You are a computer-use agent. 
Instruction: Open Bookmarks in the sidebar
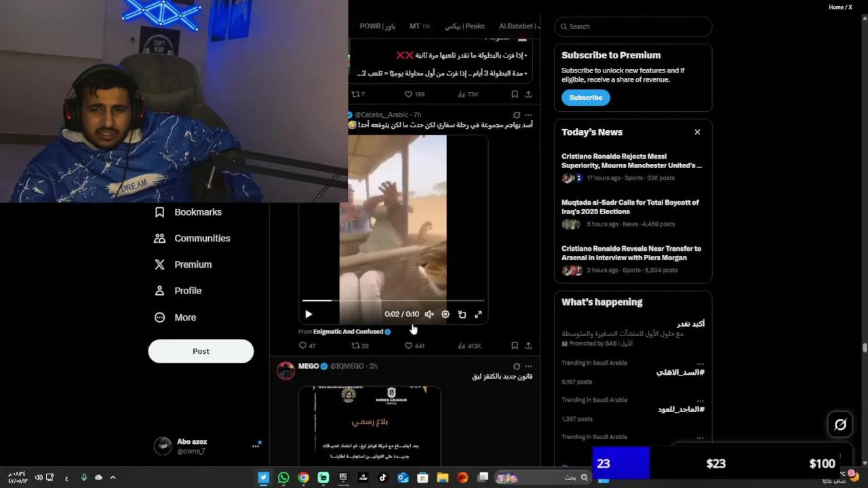(189, 212)
